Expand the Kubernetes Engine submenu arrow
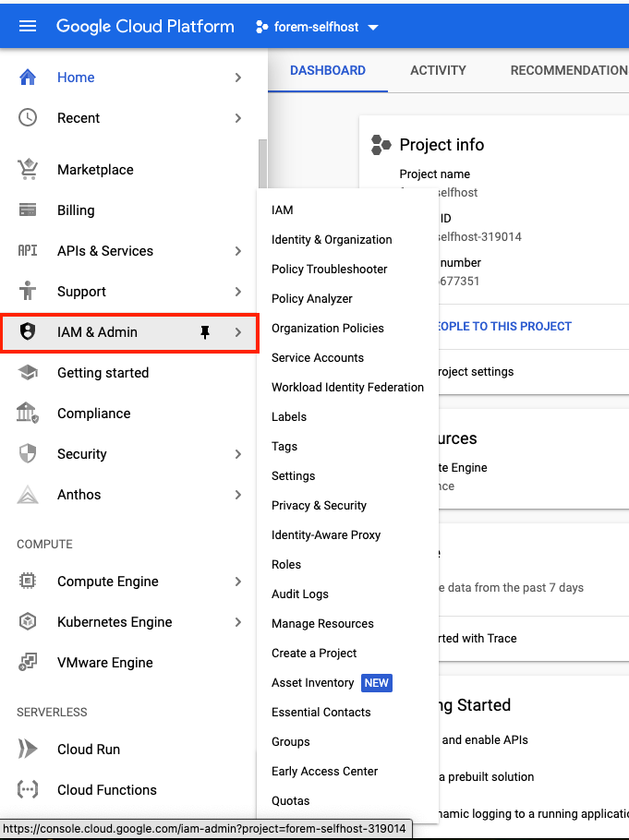 (238, 622)
